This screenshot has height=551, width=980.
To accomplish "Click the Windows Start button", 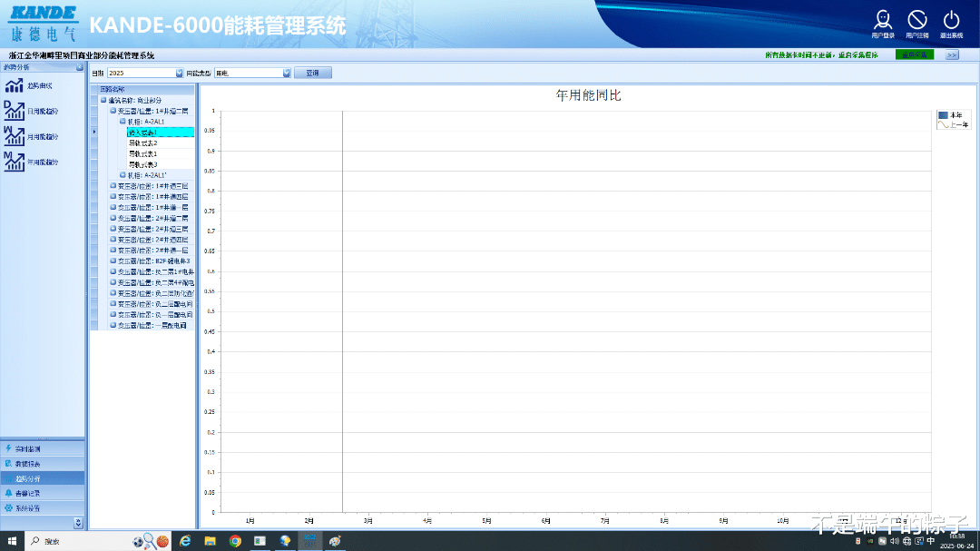I will click(x=12, y=541).
